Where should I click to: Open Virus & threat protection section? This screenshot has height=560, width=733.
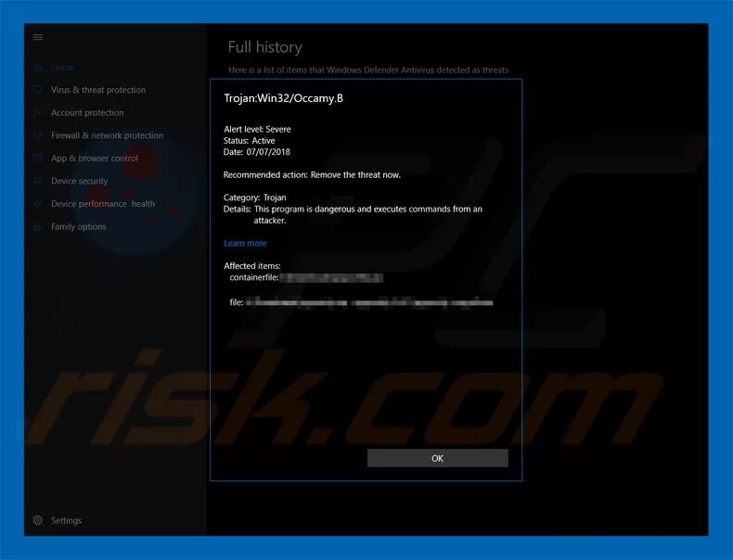point(98,90)
